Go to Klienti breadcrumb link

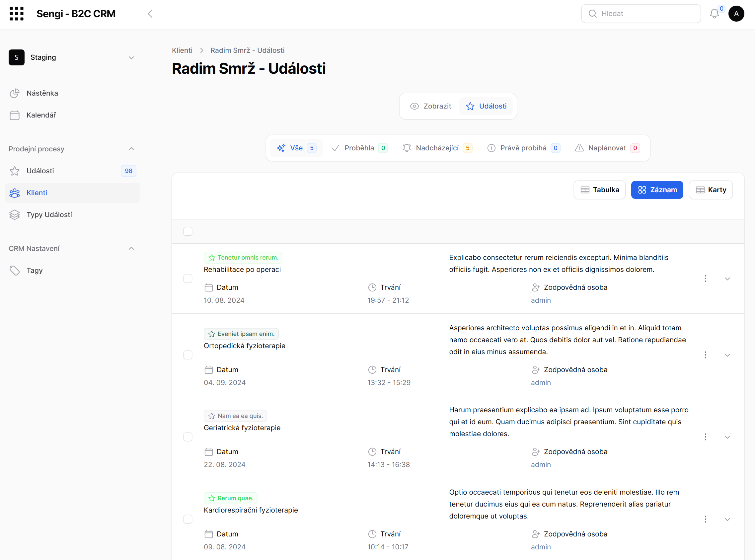click(182, 50)
